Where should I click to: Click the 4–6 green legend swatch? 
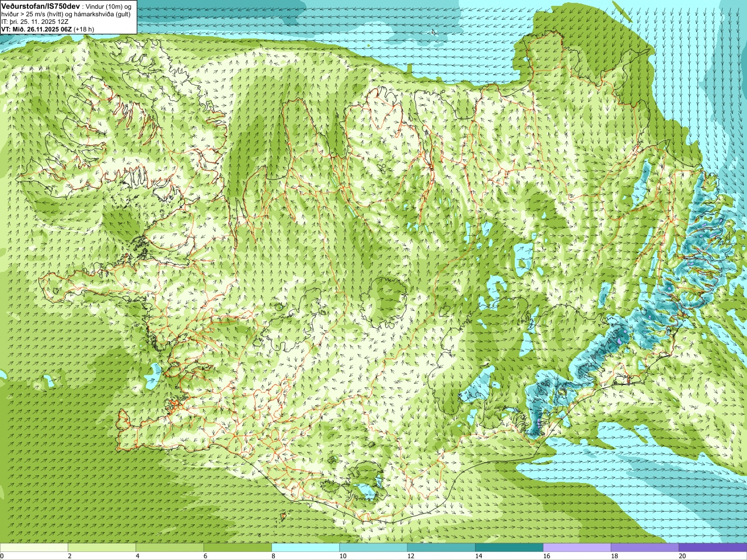170,548
